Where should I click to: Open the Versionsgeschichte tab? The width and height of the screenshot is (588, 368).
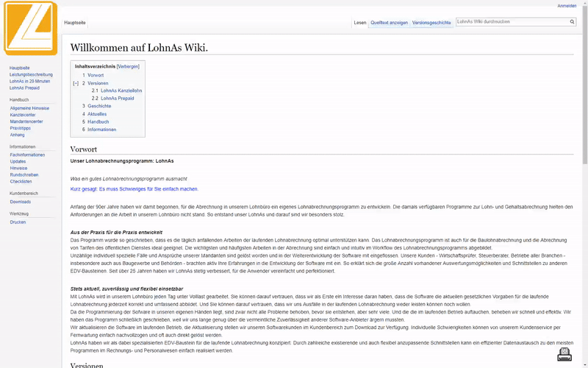tap(431, 23)
